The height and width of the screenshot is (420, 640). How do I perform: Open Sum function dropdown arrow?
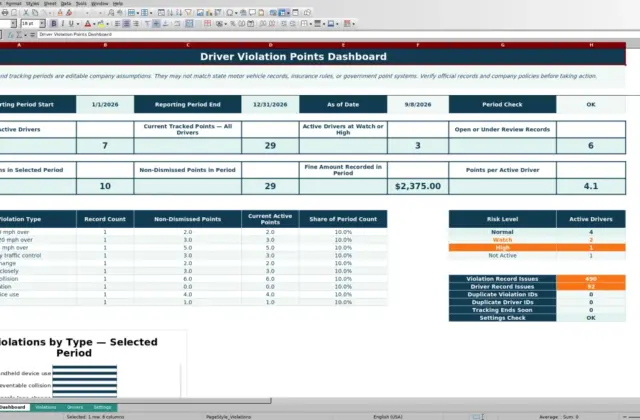[25, 35]
